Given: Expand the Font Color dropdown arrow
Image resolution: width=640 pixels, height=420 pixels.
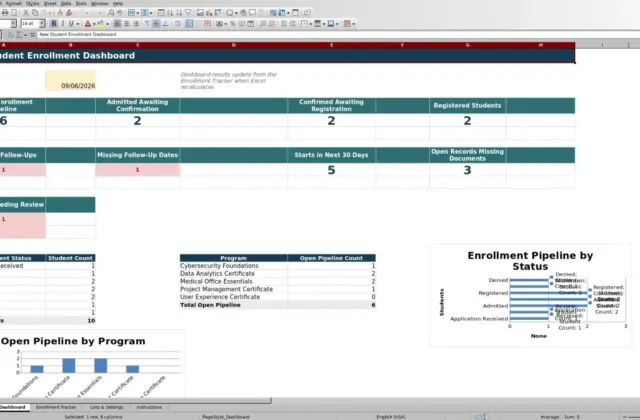Looking at the screenshot, I should (94, 24).
